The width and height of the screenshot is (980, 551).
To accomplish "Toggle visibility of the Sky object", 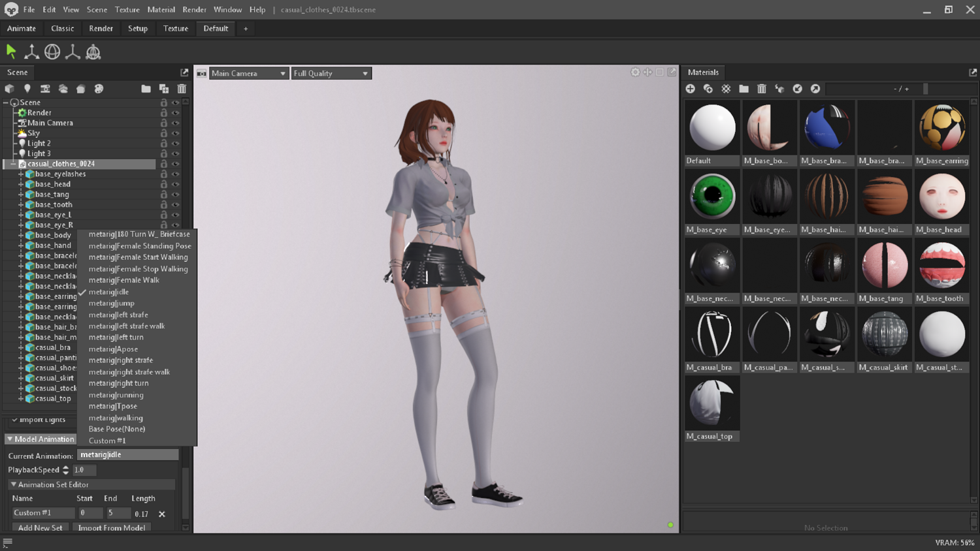I will pos(175,133).
